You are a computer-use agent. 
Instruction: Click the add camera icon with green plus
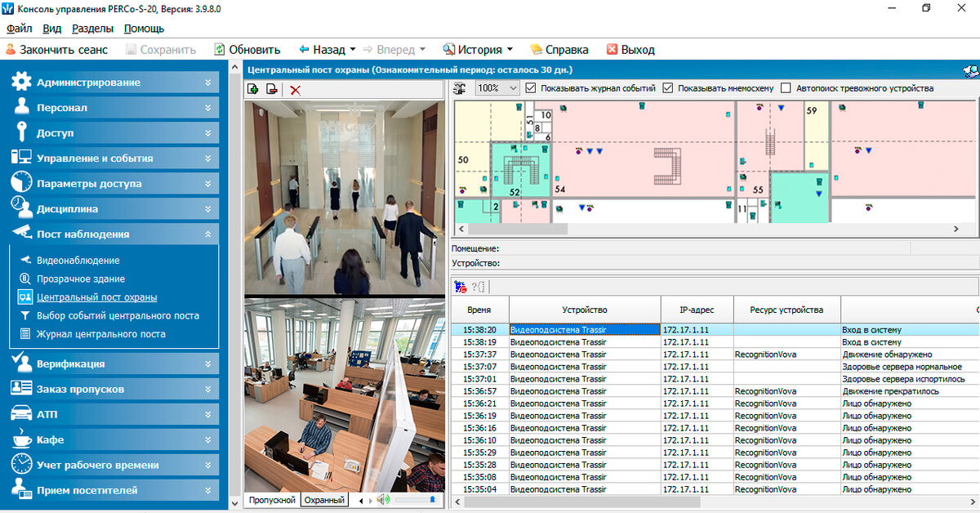click(254, 89)
